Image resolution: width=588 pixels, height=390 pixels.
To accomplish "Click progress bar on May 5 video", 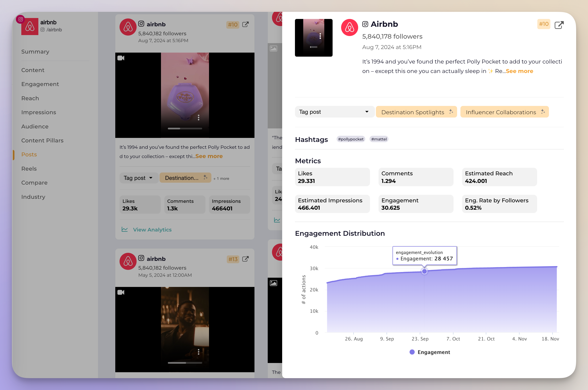I will click(x=185, y=363).
